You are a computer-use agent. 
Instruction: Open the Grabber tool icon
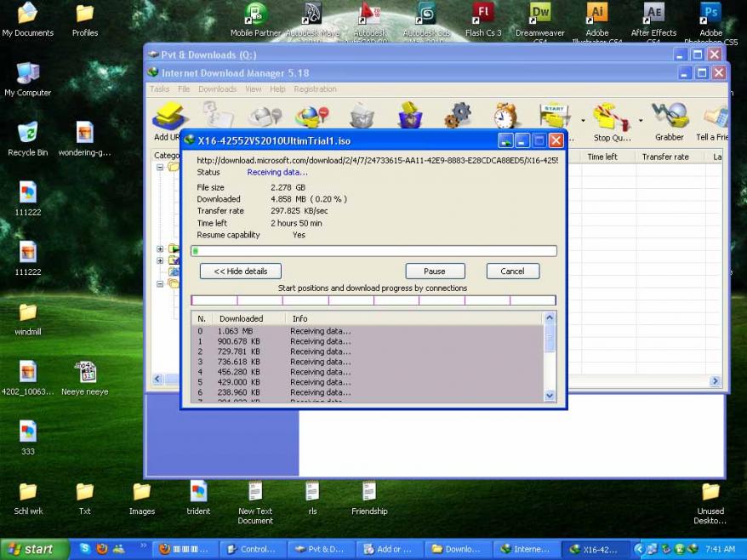[x=670, y=116]
